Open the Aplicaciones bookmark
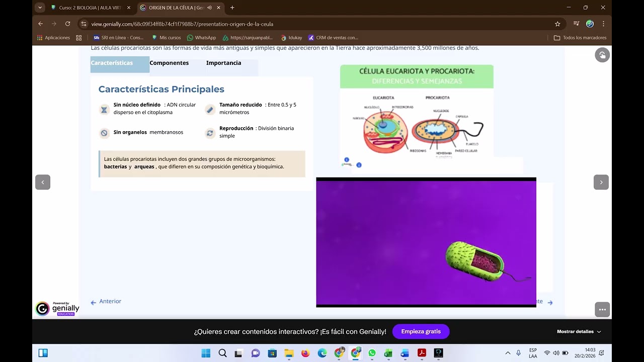Image resolution: width=644 pixels, height=362 pixels. point(54,38)
